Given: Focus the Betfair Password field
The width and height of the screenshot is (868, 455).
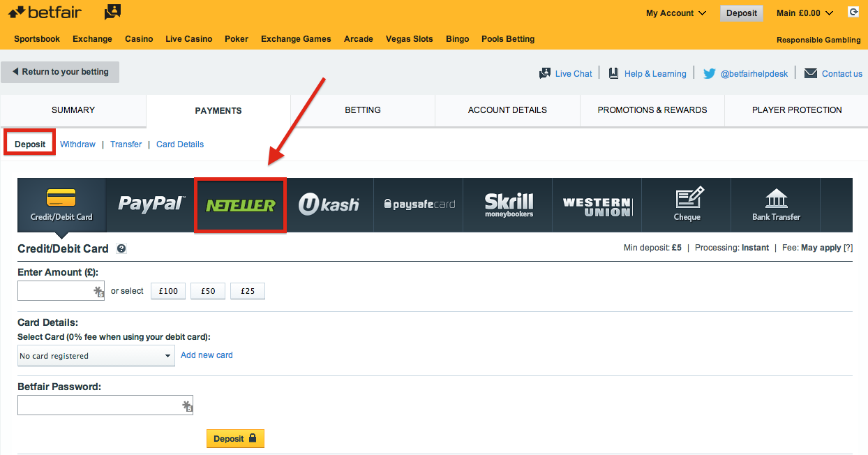Looking at the screenshot, I should 105,405.
